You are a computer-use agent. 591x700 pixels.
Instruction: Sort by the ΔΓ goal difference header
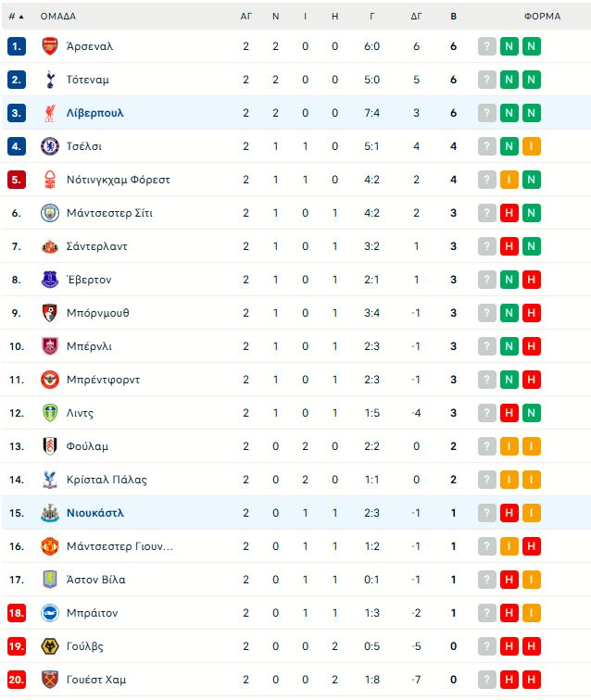[x=416, y=17]
